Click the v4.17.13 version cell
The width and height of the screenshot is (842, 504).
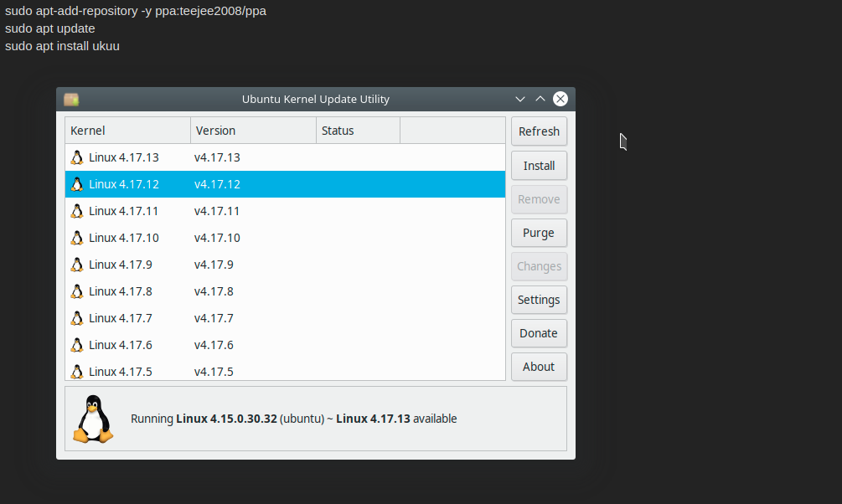click(217, 157)
